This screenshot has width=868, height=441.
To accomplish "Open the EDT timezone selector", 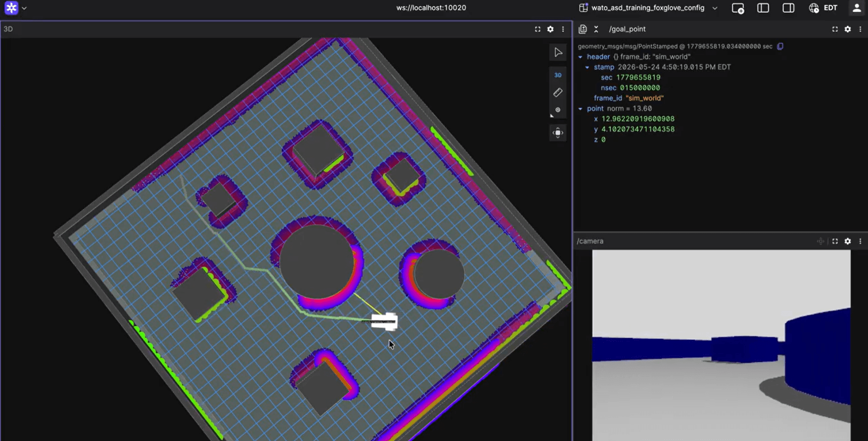I will point(824,8).
